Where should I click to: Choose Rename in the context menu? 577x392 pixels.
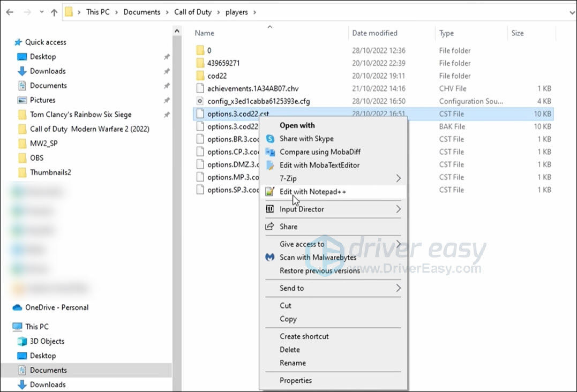pos(293,363)
